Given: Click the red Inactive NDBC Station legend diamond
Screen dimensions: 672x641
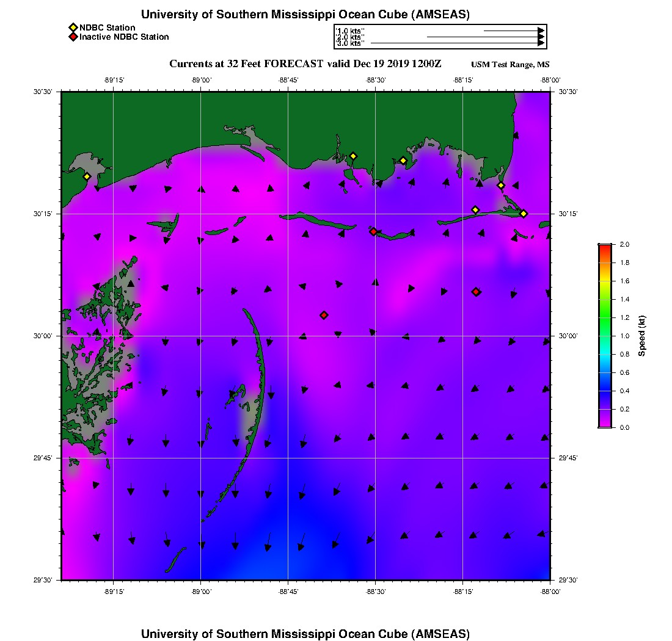Looking at the screenshot, I should click(73, 37).
